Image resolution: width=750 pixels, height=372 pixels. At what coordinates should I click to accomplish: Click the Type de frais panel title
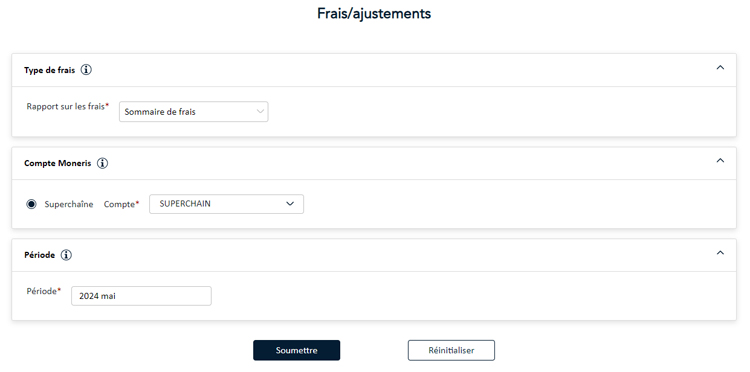pyautogui.click(x=50, y=70)
